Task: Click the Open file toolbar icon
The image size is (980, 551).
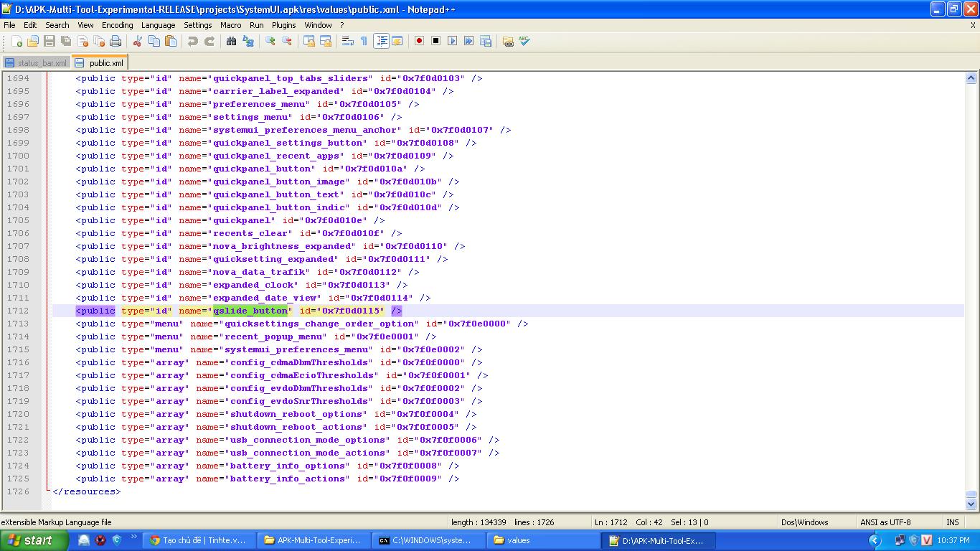Action: (x=33, y=42)
